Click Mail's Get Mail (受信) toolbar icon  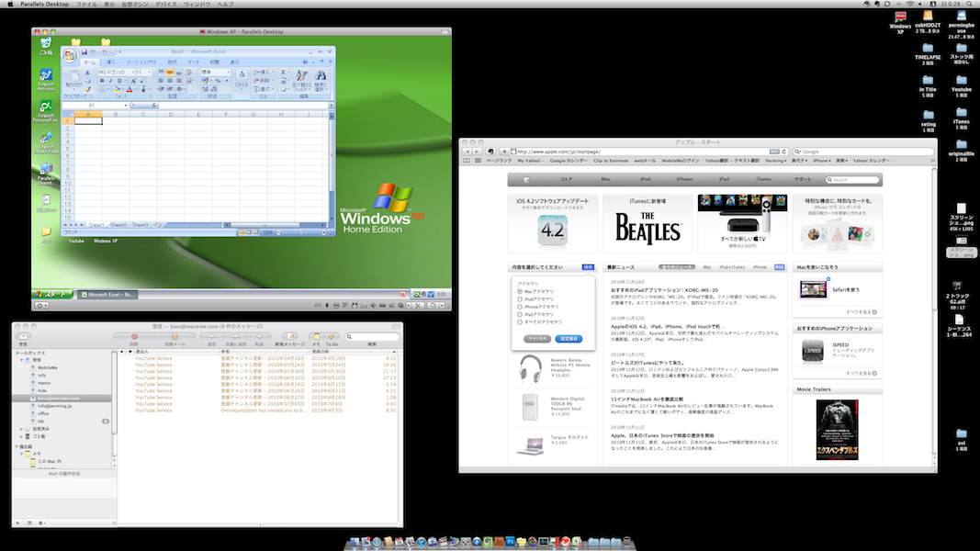coord(23,336)
